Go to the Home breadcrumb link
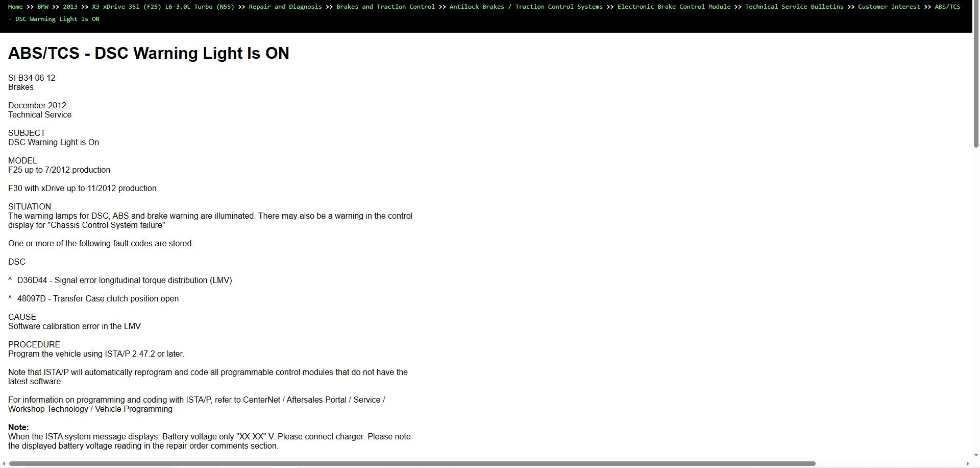980x468 pixels. click(x=15, y=7)
